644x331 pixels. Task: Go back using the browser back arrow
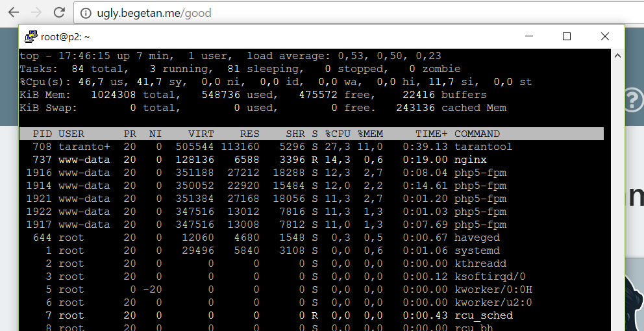coord(14,13)
